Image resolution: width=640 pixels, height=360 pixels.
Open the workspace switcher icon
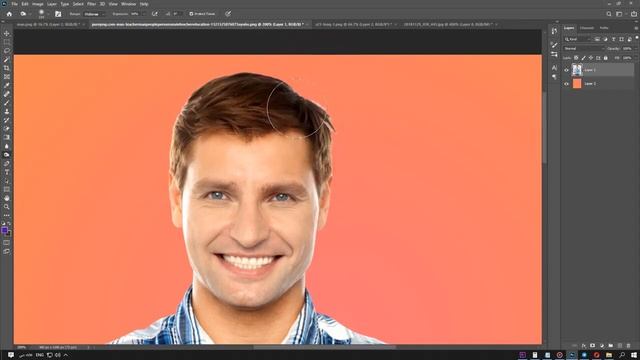coord(620,14)
